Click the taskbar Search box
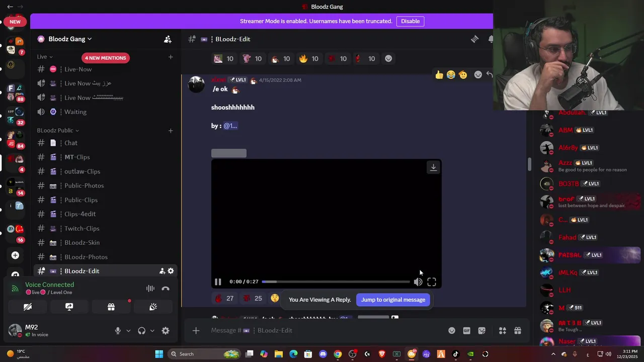The height and width of the screenshot is (362, 644). point(204,354)
